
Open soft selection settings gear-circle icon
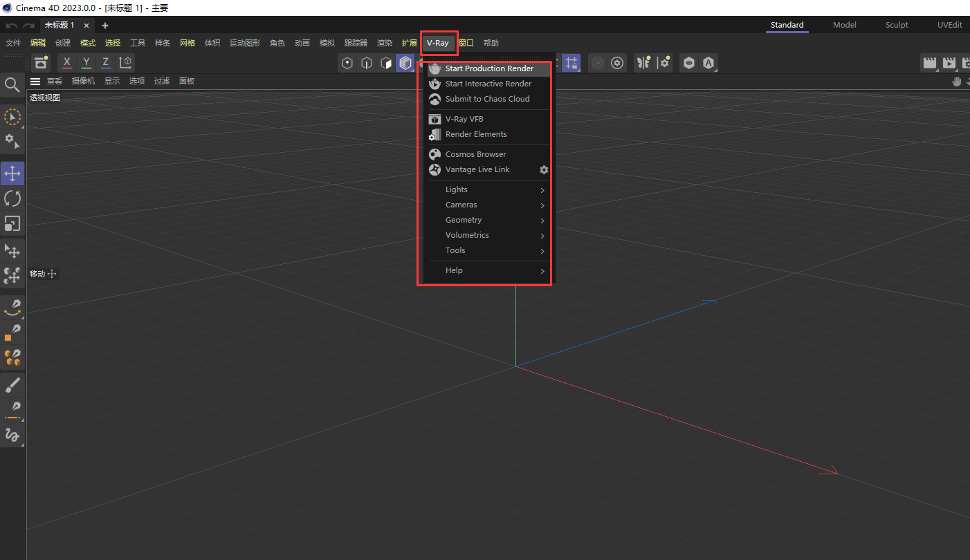click(618, 63)
